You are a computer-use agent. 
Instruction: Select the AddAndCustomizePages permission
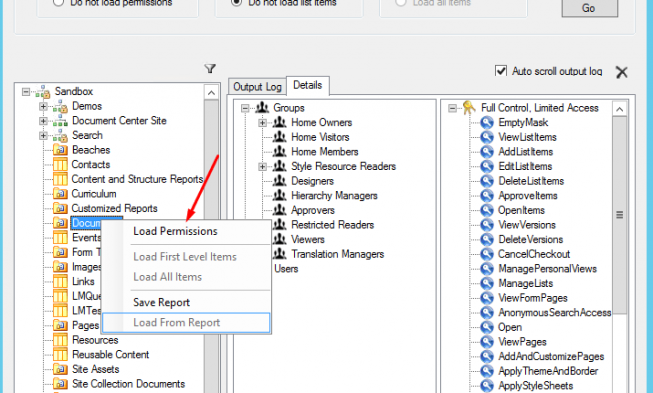click(x=551, y=357)
